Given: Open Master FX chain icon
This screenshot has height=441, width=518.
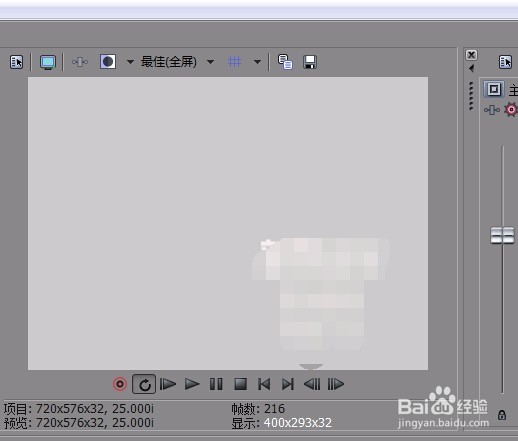Looking at the screenshot, I should click(492, 110).
